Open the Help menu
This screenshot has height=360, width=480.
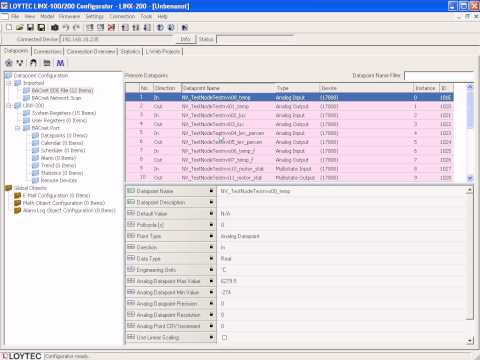tap(162, 16)
